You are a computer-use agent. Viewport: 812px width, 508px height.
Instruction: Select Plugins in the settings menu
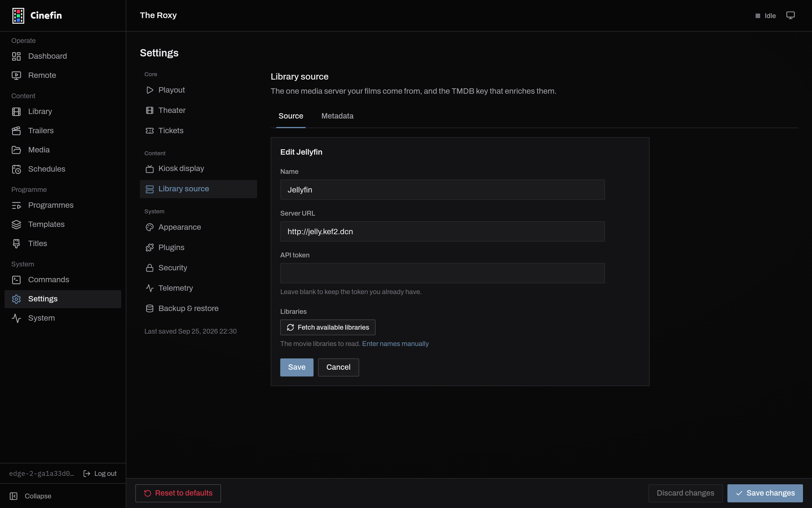[198, 248]
